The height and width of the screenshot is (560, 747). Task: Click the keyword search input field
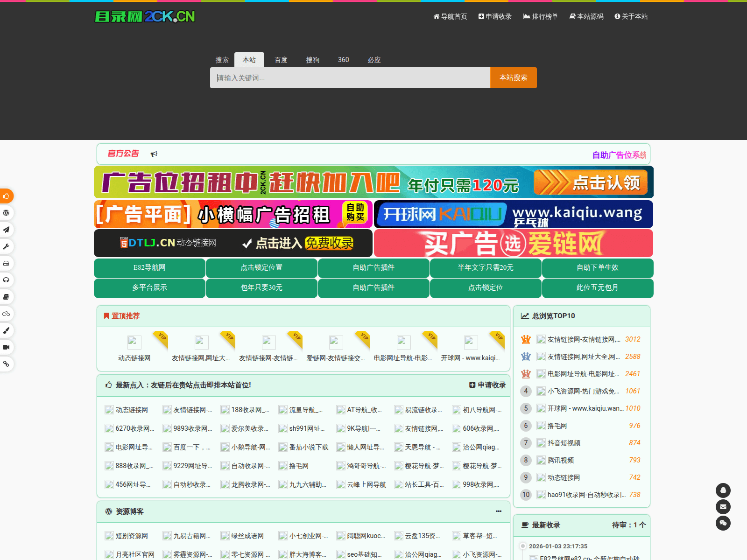coord(350,78)
